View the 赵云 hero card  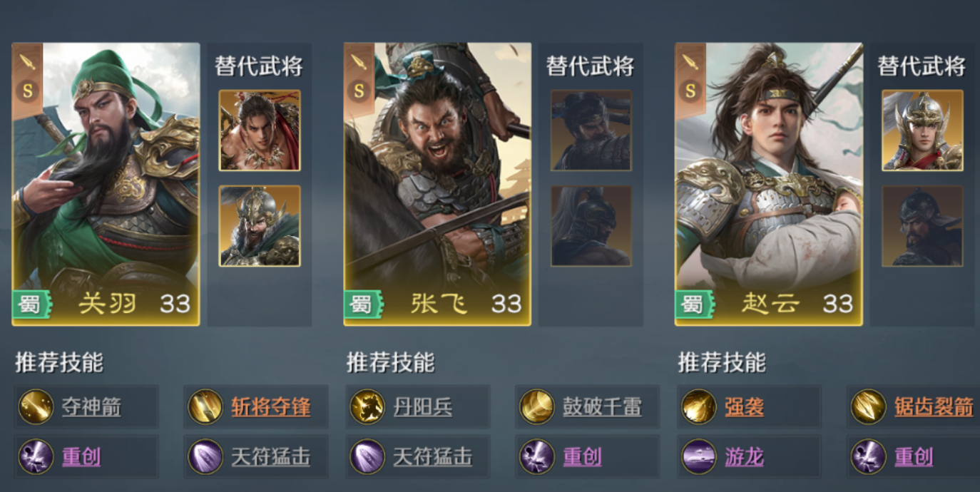[x=769, y=184]
